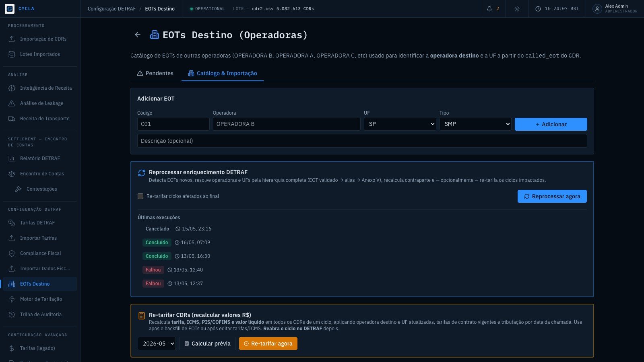The height and width of the screenshot is (362, 644).
Task: Enable Re-tarifar ciclos afetados ao final
Action: coord(140,196)
